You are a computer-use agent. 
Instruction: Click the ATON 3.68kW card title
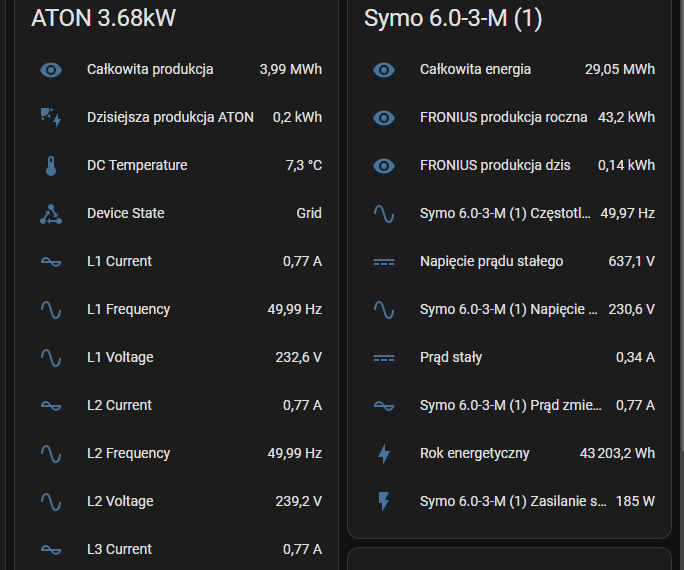tap(103, 18)
